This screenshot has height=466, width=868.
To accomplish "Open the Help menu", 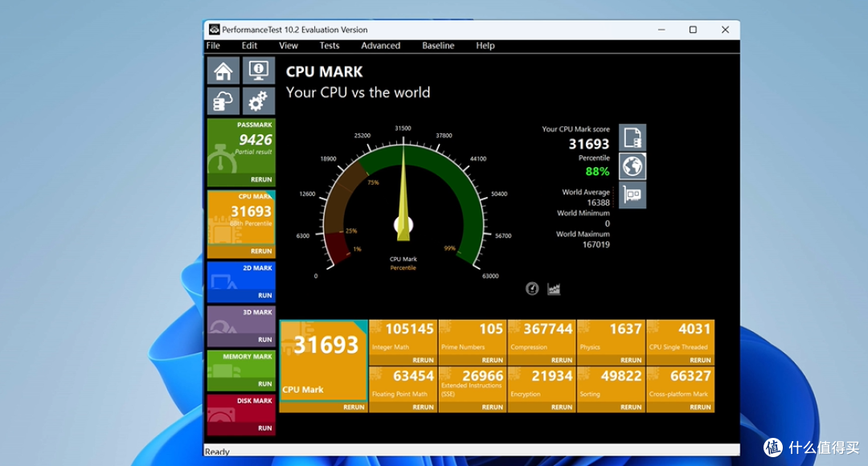I will click(485, 45).
